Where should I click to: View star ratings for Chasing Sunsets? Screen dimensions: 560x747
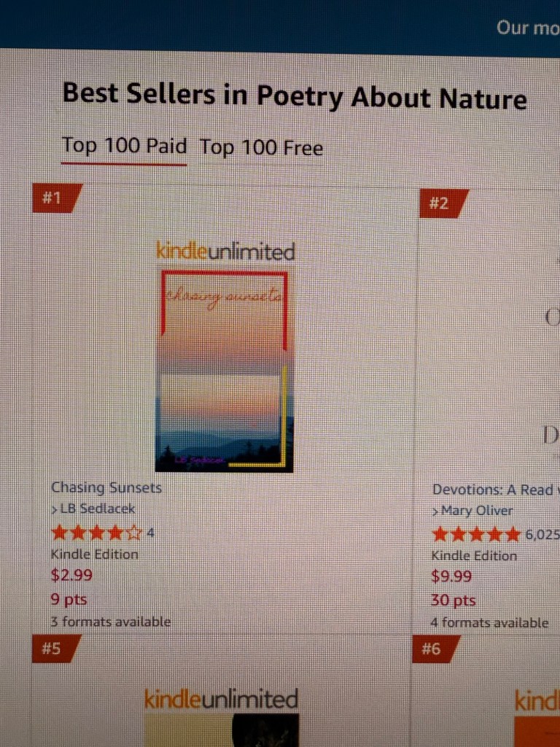(x=96, y=533)
